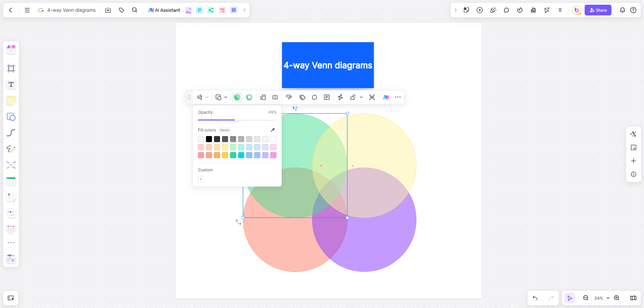Click the align objects icon
This screenshot has height=308, width=644.
pyautogui.click(x=263, y=97)
